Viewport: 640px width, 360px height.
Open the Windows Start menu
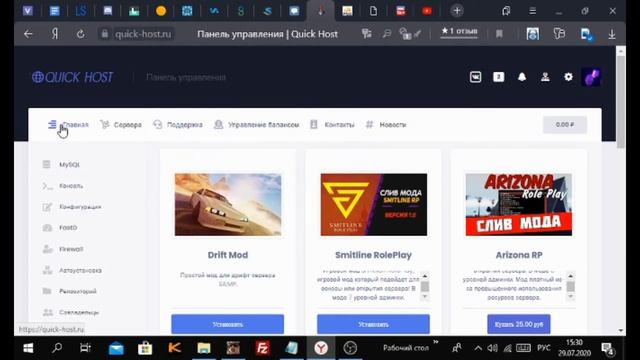click(28, 348)
